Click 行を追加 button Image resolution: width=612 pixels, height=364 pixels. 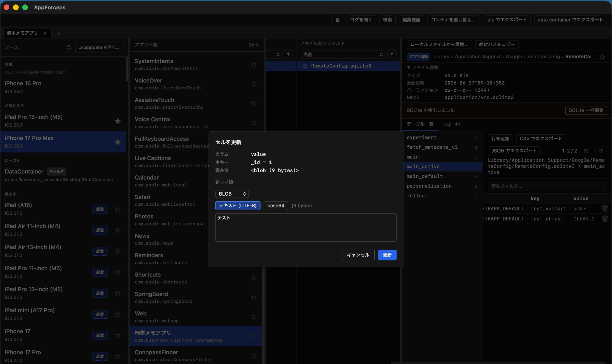pyautogui.click(x=500, y=139)
